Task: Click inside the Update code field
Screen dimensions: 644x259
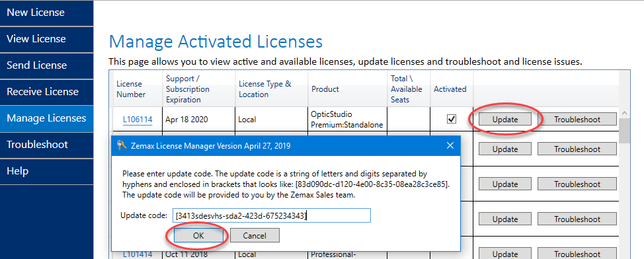Action: (272, 215)
